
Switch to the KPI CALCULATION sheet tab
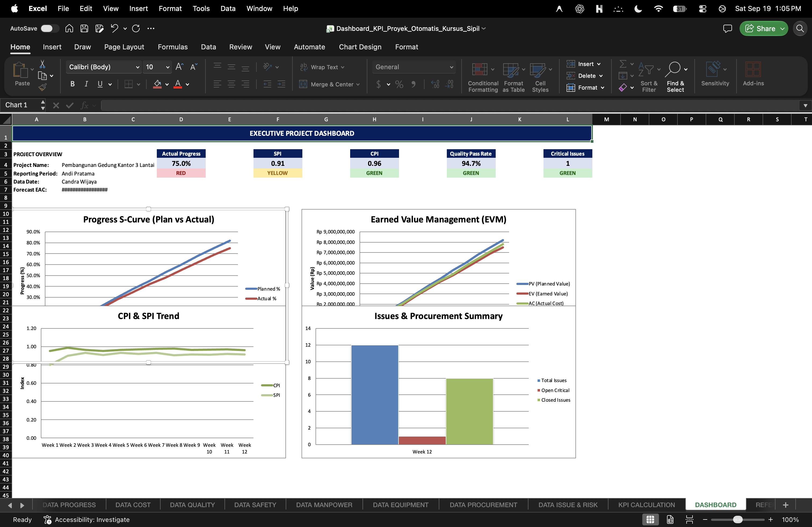coord(646,505)
